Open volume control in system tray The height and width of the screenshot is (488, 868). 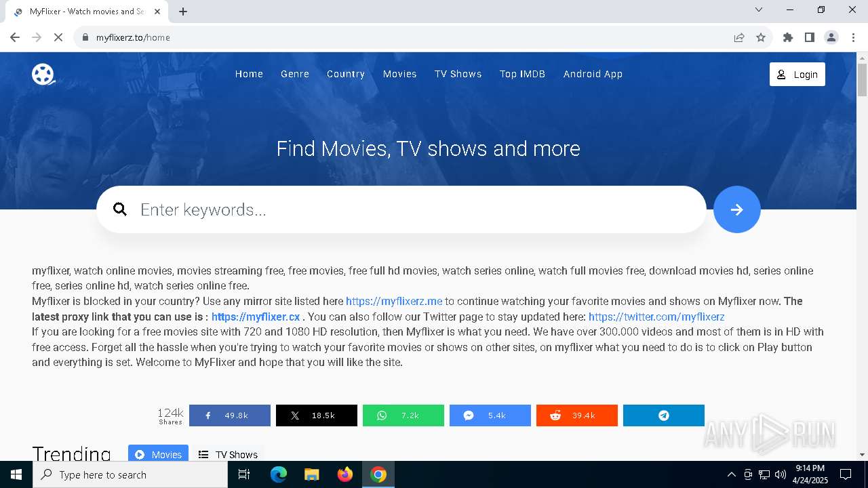[x=781, y=474]
